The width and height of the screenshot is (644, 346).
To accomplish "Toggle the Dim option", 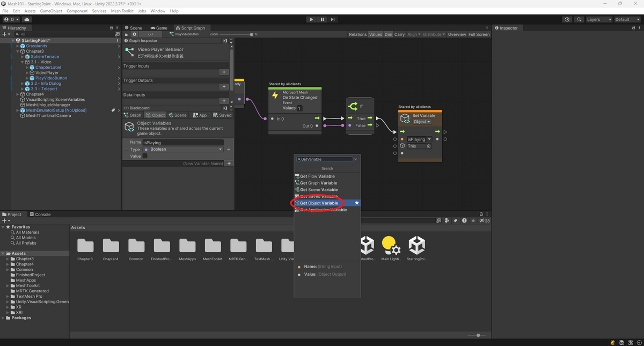I will coord(388,34).
